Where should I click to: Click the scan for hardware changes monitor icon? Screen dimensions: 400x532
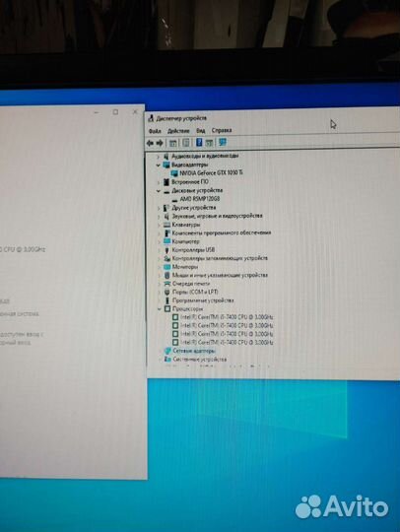(223, 142)
